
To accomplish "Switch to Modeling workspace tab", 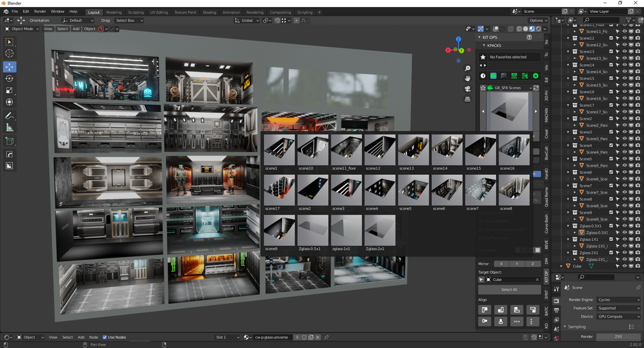I will click(x=114, y=12).
